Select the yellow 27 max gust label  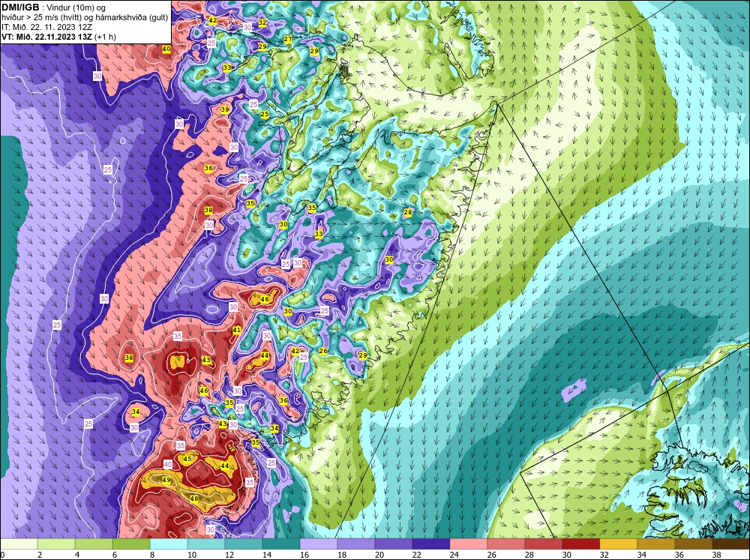point(288,39)
